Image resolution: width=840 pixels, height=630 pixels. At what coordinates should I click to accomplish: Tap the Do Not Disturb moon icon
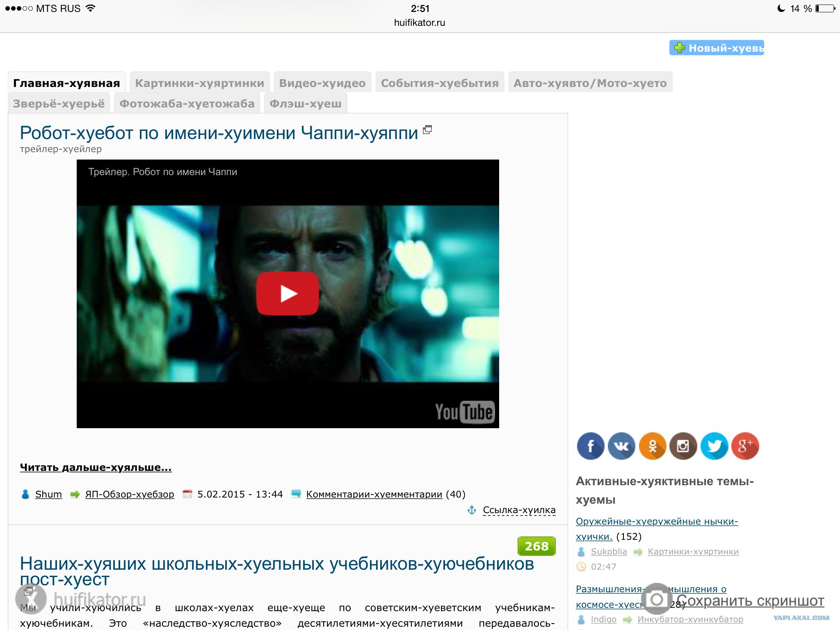pyautogui.click(x=781, y=8)
